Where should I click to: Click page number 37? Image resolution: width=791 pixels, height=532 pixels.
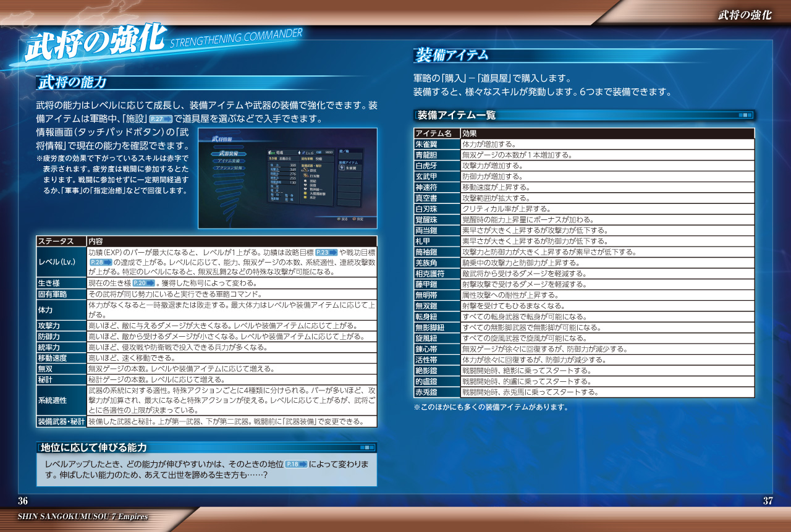coord(768,501)
